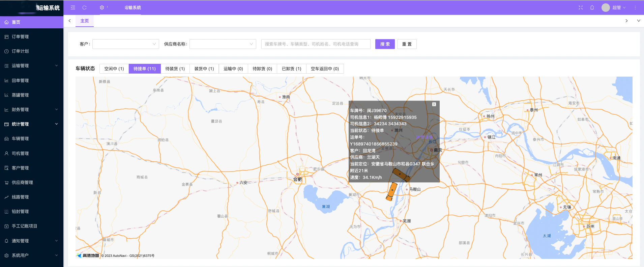Select the 装货中 (1) status tab
This screenshot has width=644, height=267.
204,69
